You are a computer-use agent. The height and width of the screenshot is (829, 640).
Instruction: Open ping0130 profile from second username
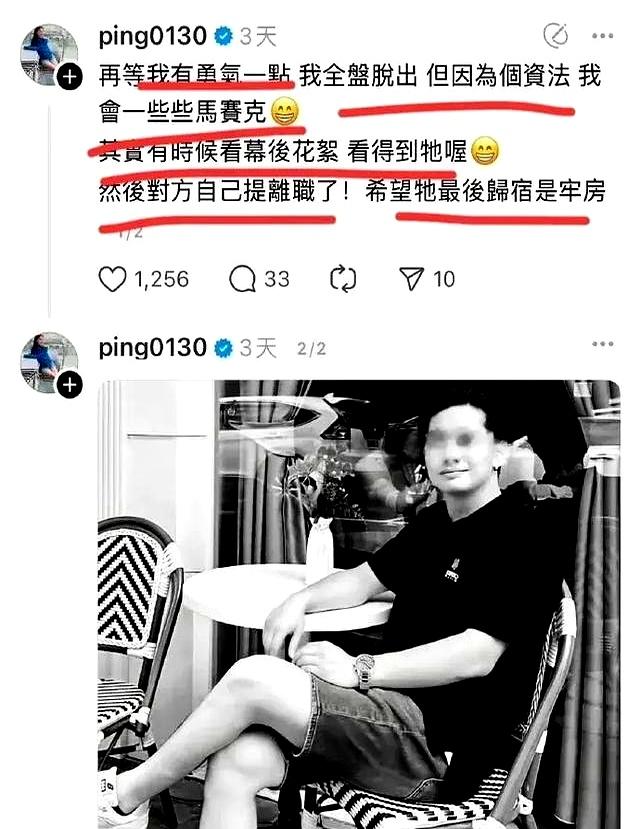point(152,348)
